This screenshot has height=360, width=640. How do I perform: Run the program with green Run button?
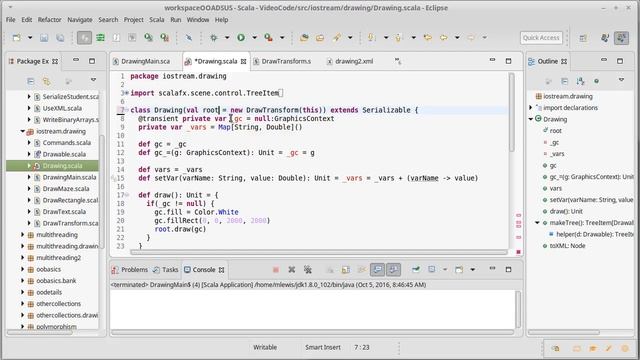[x=241, y=38]
